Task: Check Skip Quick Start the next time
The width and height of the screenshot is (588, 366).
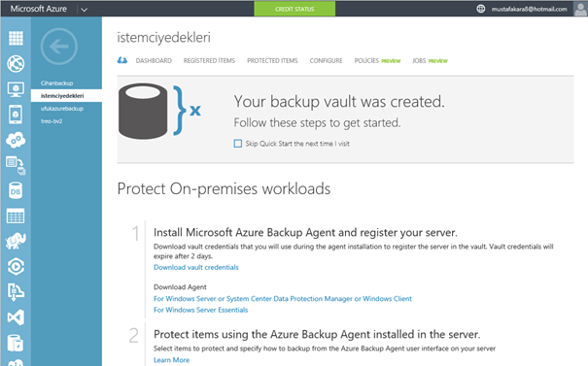Action: [238, 144]
